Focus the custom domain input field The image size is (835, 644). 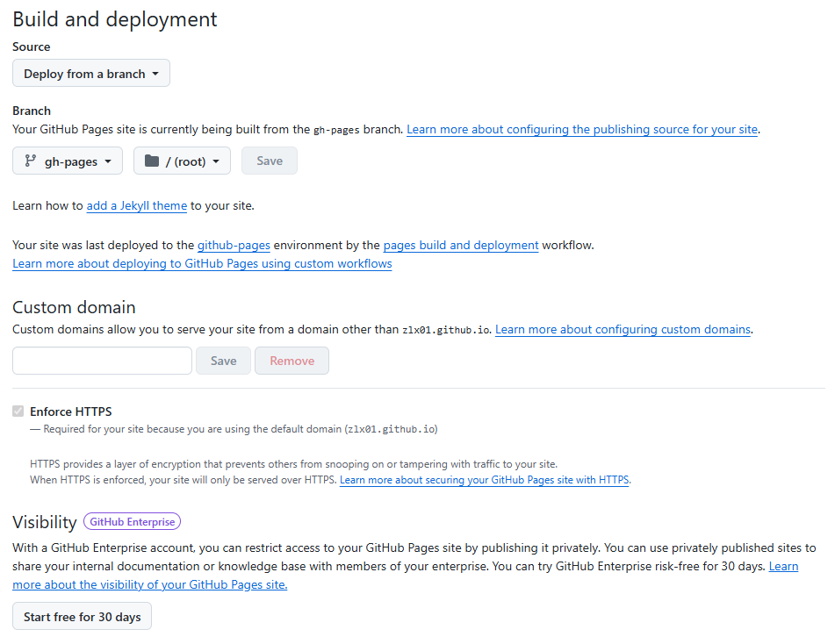click(102, 361)
